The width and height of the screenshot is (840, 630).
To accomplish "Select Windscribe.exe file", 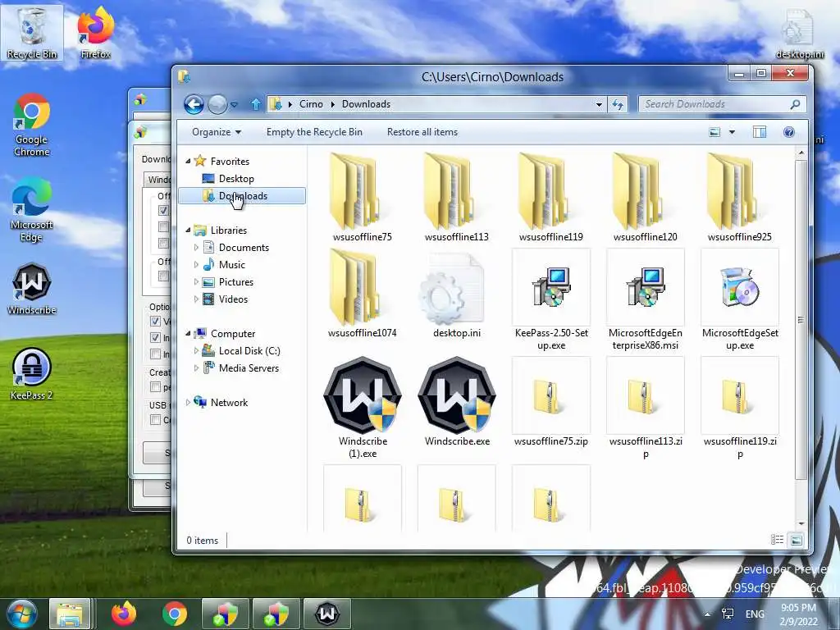I will (456, 402).
